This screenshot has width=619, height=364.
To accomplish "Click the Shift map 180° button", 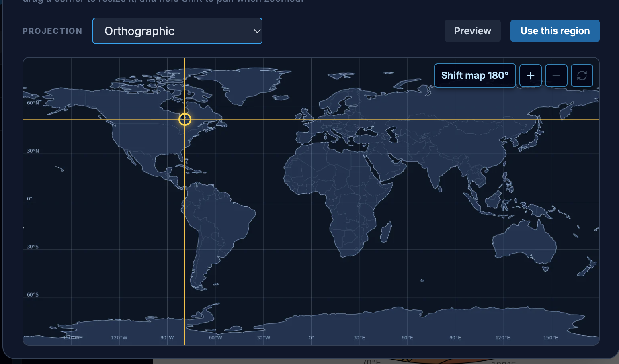I will coord(475,76).
